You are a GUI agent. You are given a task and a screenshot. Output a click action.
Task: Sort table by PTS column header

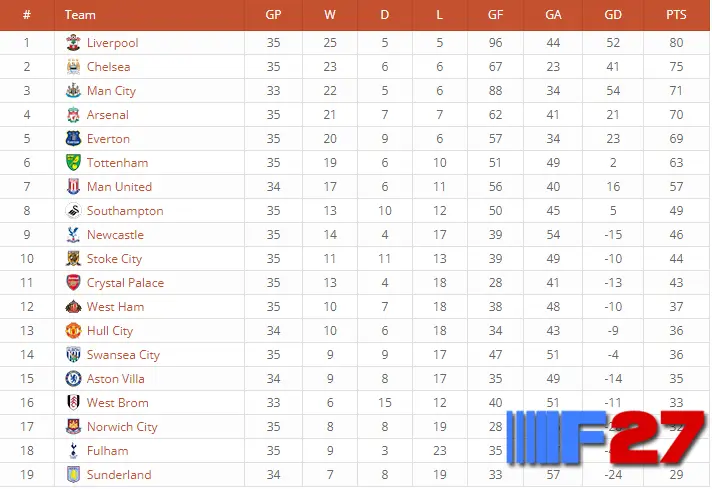tap(676, 15)
